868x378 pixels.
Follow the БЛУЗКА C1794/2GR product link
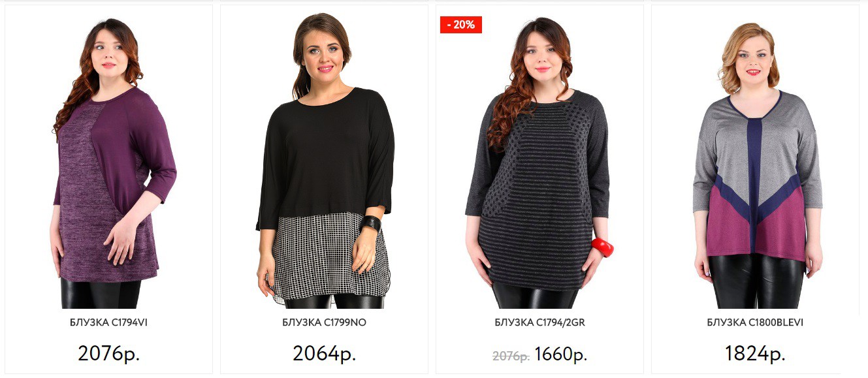click(539, 323)
